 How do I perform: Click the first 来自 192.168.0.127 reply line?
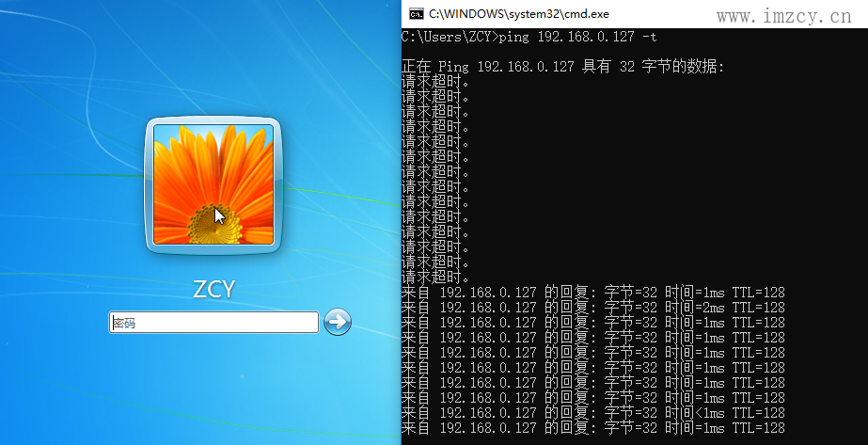coord(592,293)
